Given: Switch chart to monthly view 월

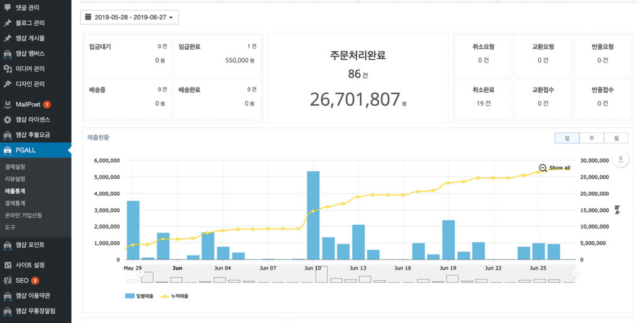Looking at the screenshot, I should point(616,138).
